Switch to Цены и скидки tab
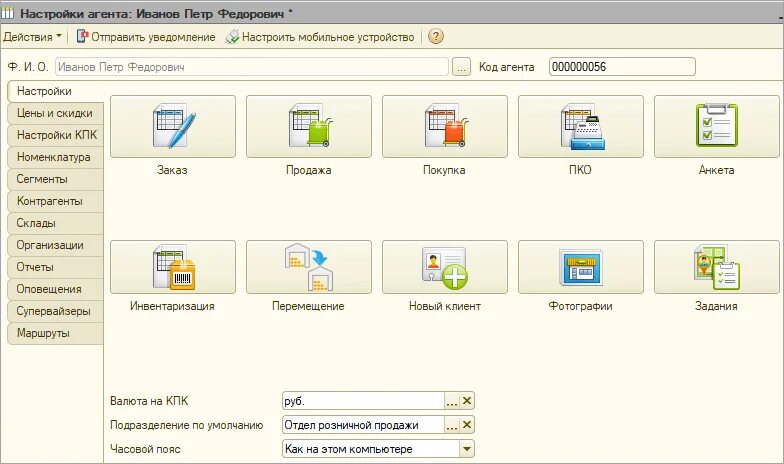The image size is (784, 464). click(55, 113)
